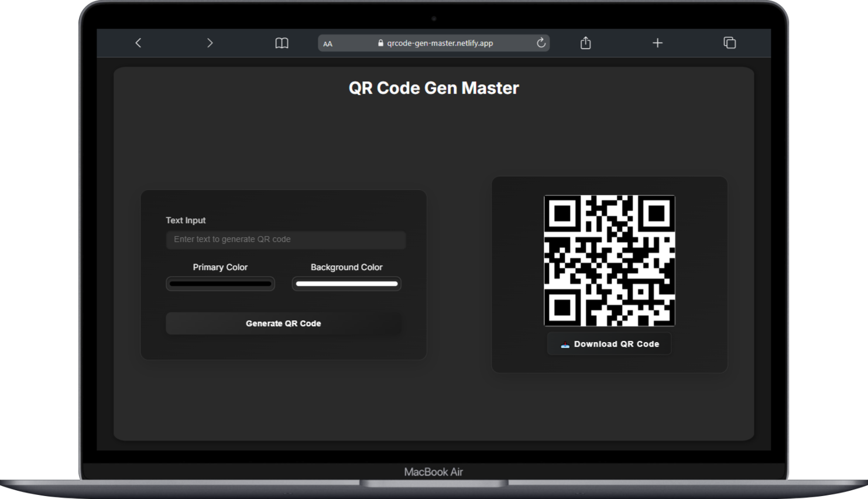Open the Primary Color picker swatch
Screen dimensions: 868x499
pos(220,284)
